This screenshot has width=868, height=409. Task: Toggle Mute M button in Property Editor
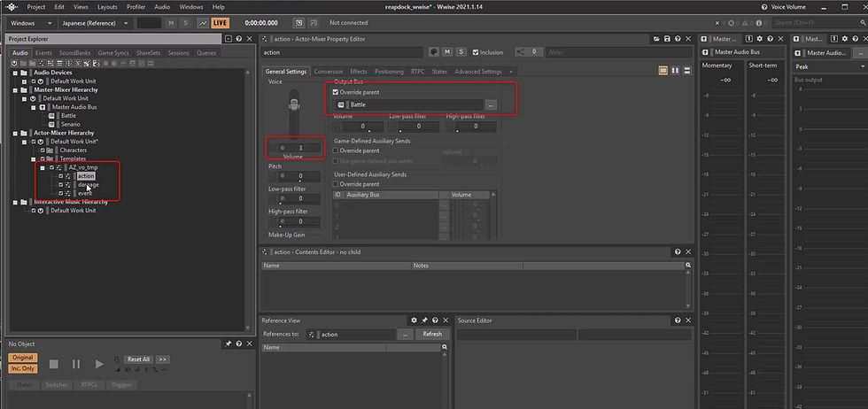pos(447,52)
